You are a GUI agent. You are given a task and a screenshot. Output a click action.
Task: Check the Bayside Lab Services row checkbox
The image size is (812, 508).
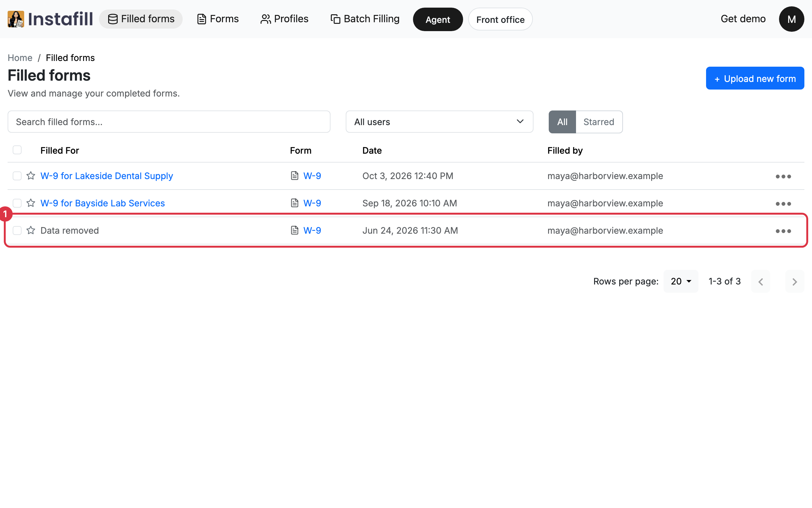(x=17, y=203)
